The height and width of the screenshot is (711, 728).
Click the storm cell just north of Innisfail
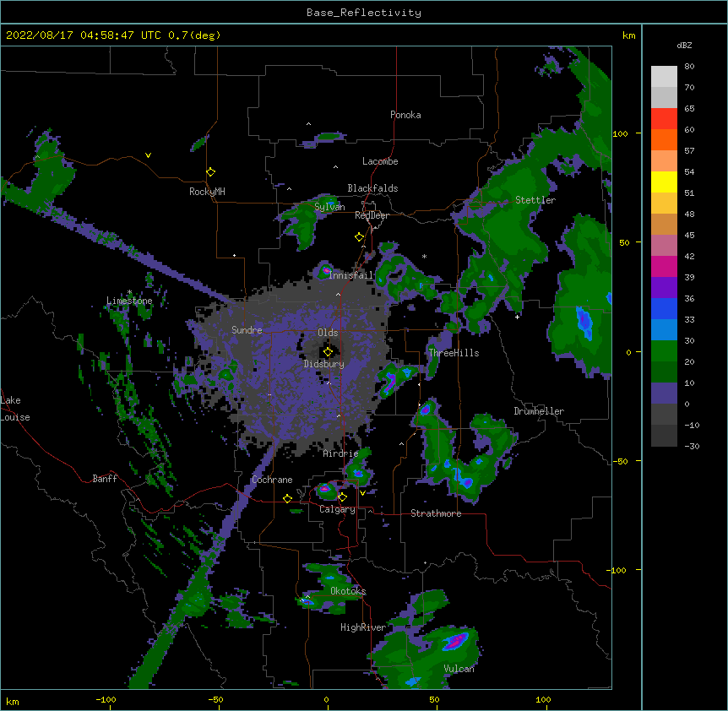click(x=326, y=270)
